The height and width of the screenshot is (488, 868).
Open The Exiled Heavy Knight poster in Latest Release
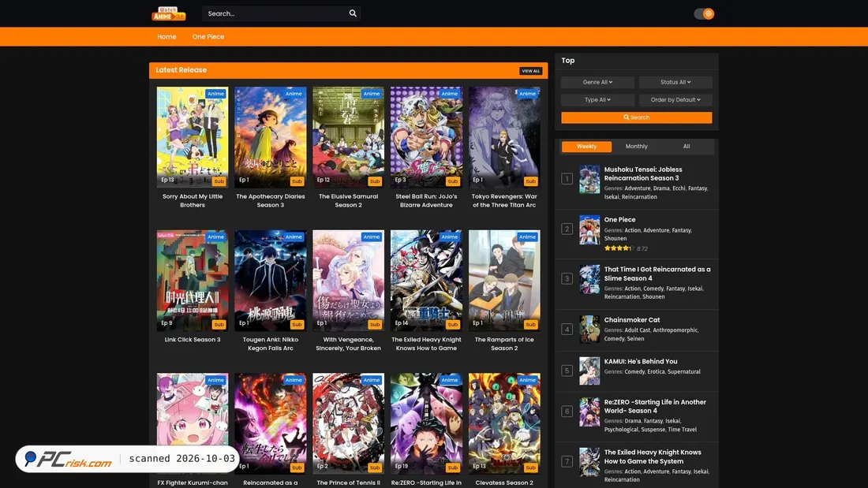pos(426,281)
